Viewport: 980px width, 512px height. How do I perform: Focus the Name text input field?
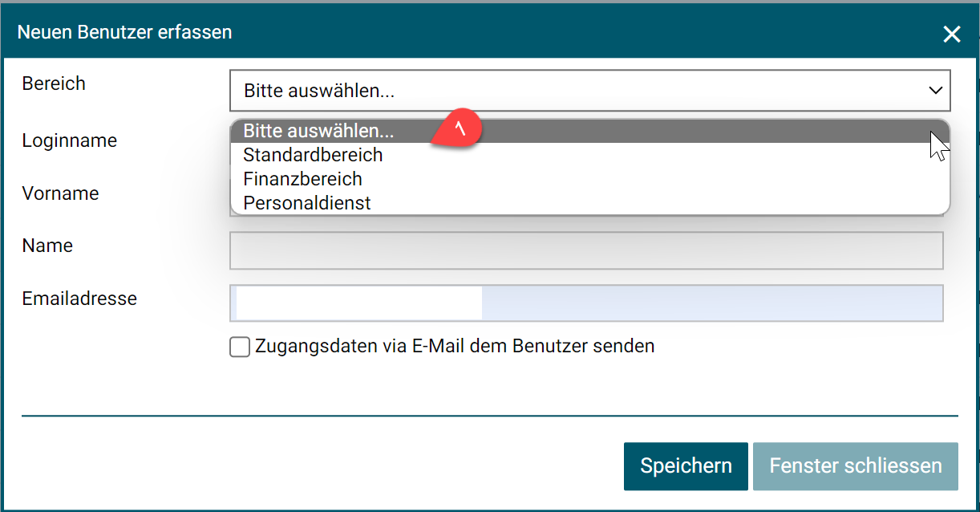(x=585, y=251)
